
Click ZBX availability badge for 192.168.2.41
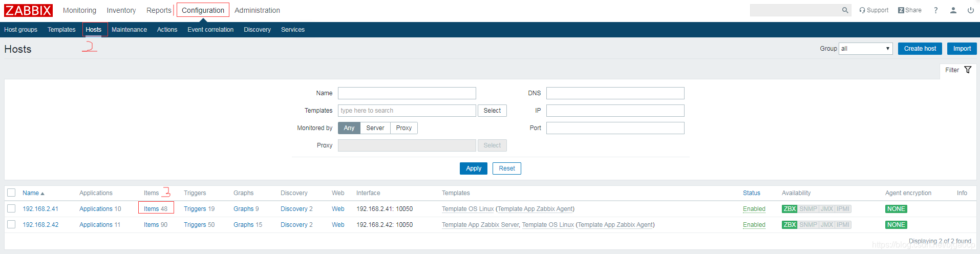point(789,209)
